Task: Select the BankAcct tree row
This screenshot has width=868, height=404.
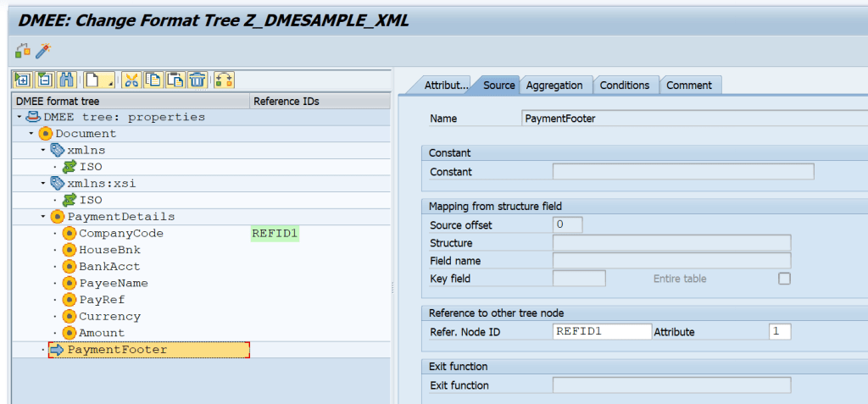Action: pyautogui.click(x=202, y=267)
